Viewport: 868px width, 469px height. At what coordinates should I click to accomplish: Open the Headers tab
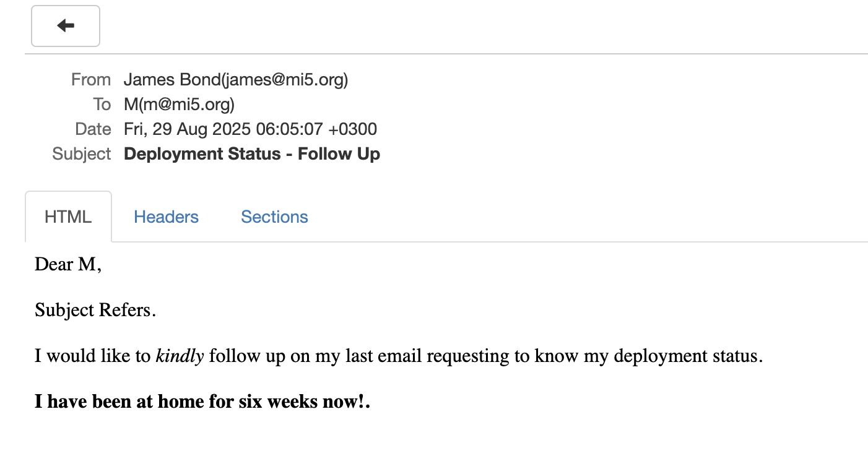click(166, 217)
